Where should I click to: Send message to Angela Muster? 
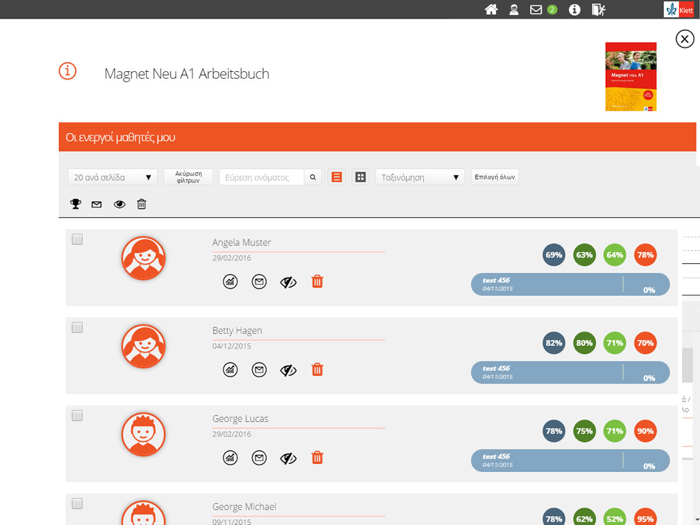pyautogui.click(x=259, y=282)
